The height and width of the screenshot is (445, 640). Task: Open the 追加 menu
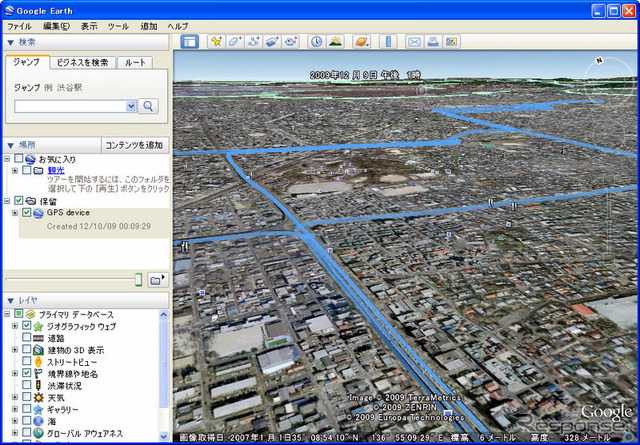pos(149,26)
